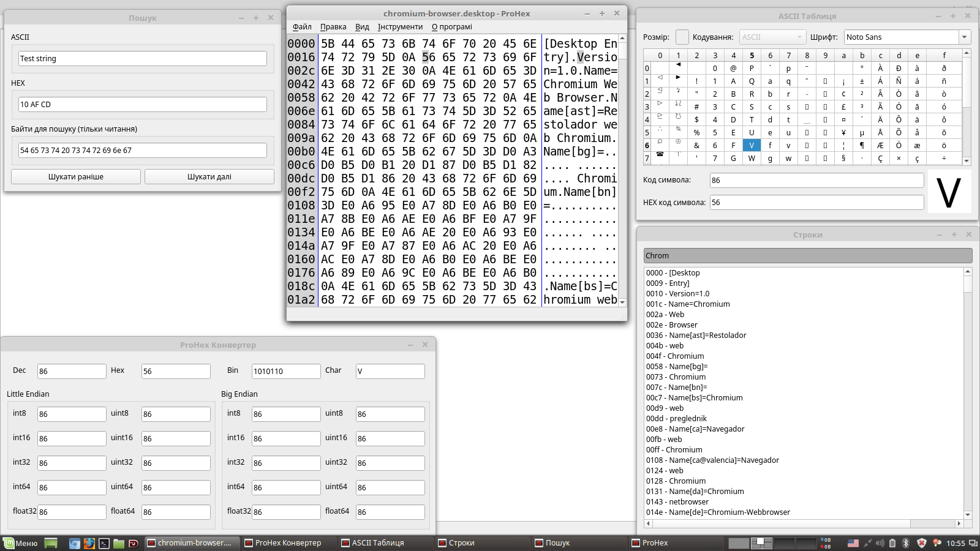
Task: Open the Шрифт Noto Sans dropdown arrow
Action: pos(965,37)
